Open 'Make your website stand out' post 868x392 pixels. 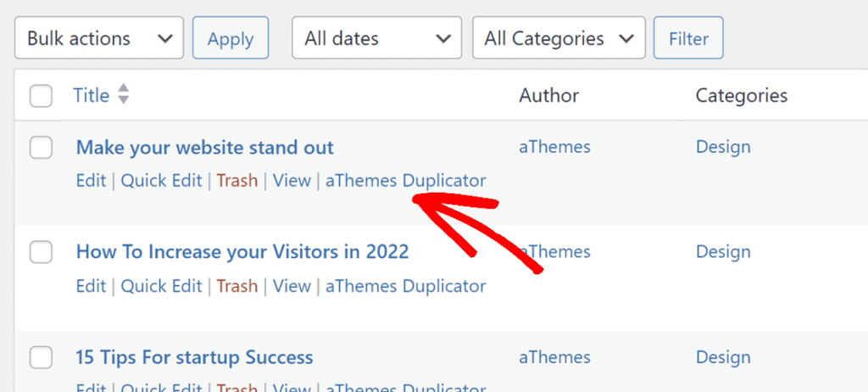pyautogui.click(x=205, y=148)
